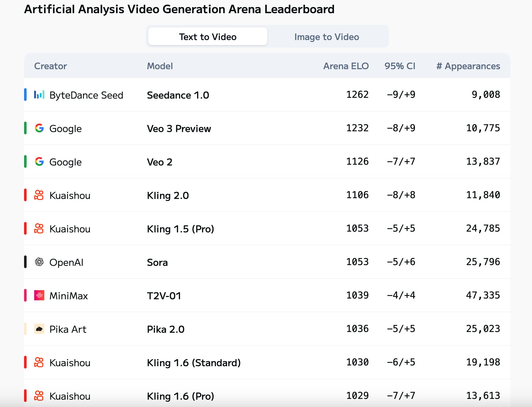Click the confidence interval −4/+4

pos(401,295)
